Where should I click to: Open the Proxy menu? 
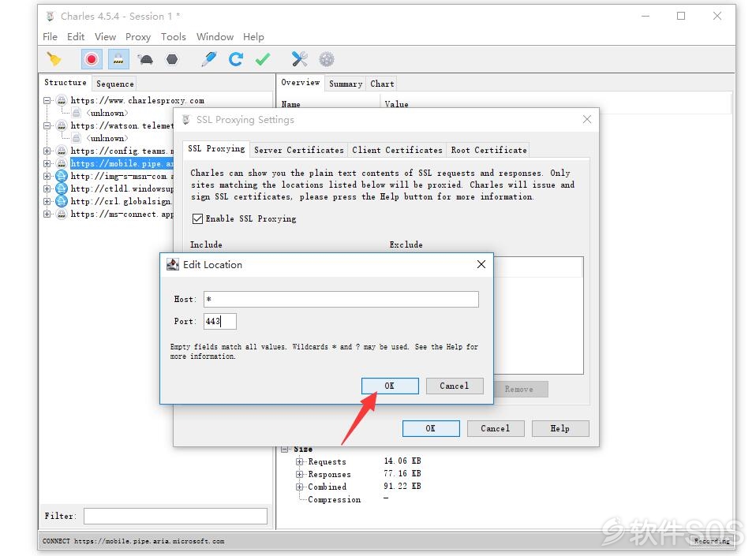pos(138,36)
